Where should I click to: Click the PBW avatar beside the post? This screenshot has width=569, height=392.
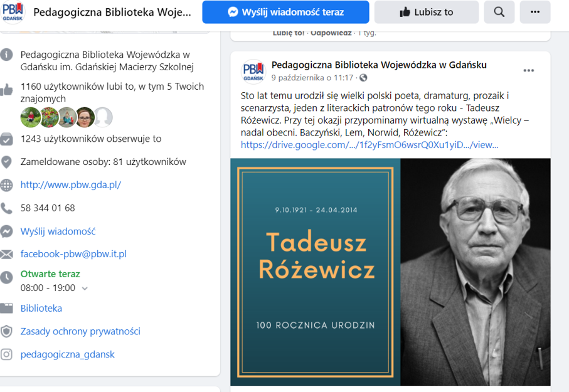(253, 72)
